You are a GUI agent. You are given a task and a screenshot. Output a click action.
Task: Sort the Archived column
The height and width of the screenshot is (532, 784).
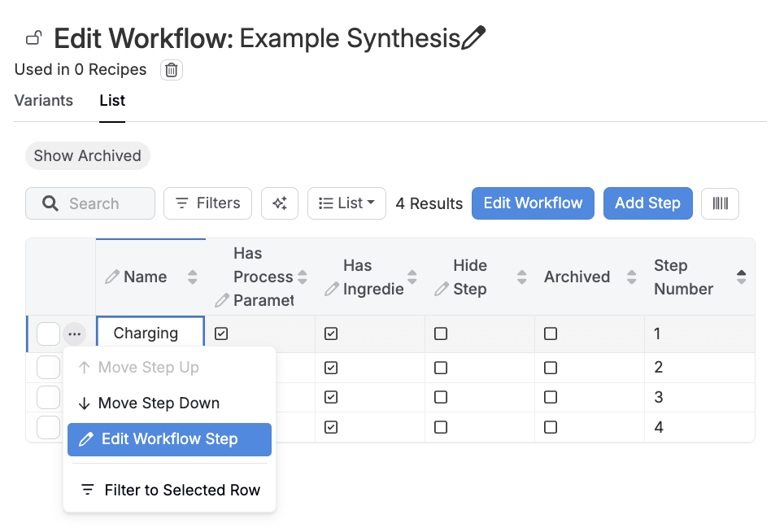[631, 277]
